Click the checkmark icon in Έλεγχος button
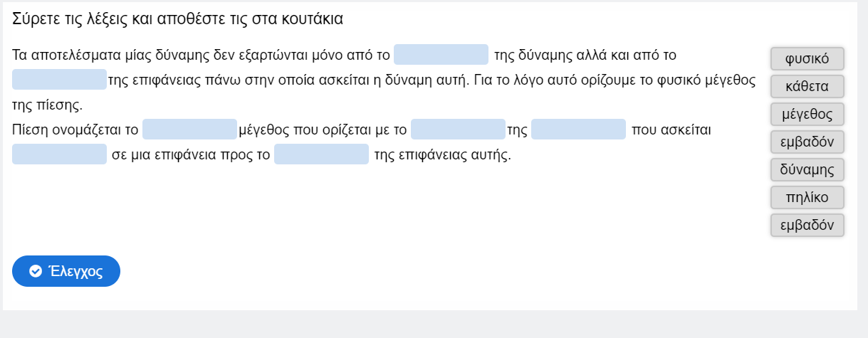The width and height of the screenshot is (868, 338). click(35, 271)
